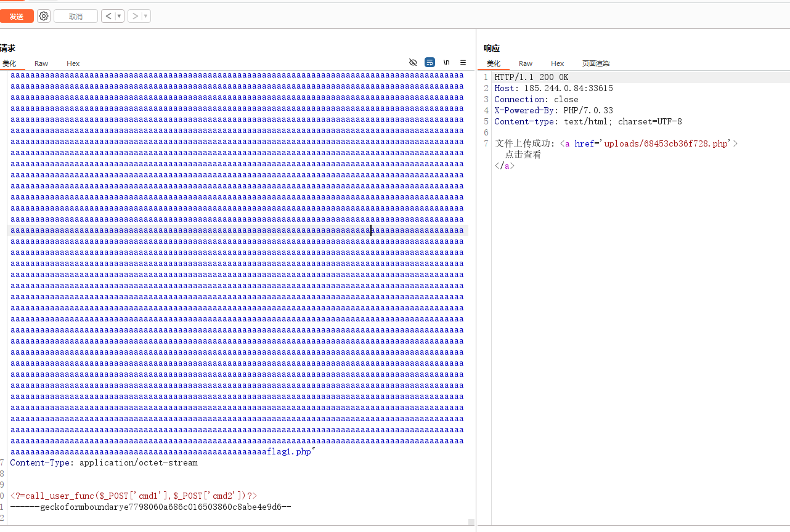The height and width of the screenshot is (532, 790).
Task: Click the Content-Type: application/octet-stream line
Action: 104,463
